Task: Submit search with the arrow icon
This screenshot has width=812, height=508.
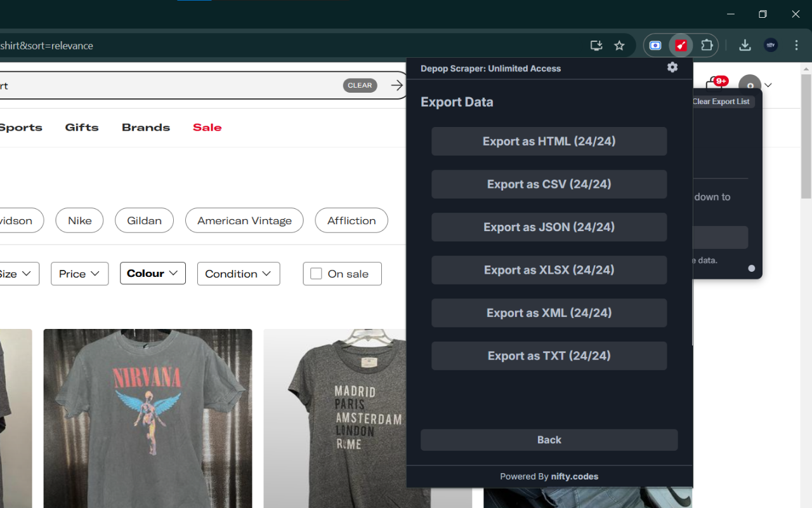Action: [x=397, y=85]
